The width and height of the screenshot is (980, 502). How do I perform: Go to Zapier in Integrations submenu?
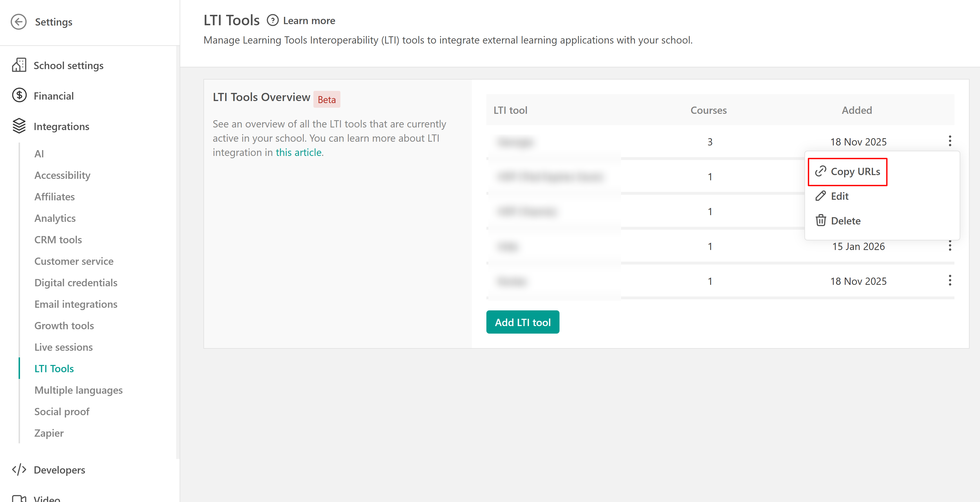pyautogui.click(x=49, y=433)
